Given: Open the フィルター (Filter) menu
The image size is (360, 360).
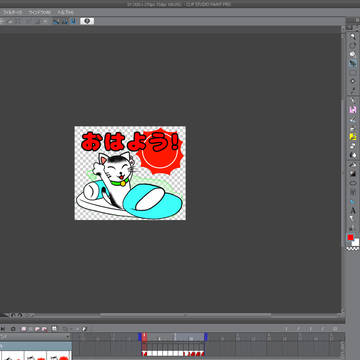Looking at the screenshot, I should [x=12, y=12].
